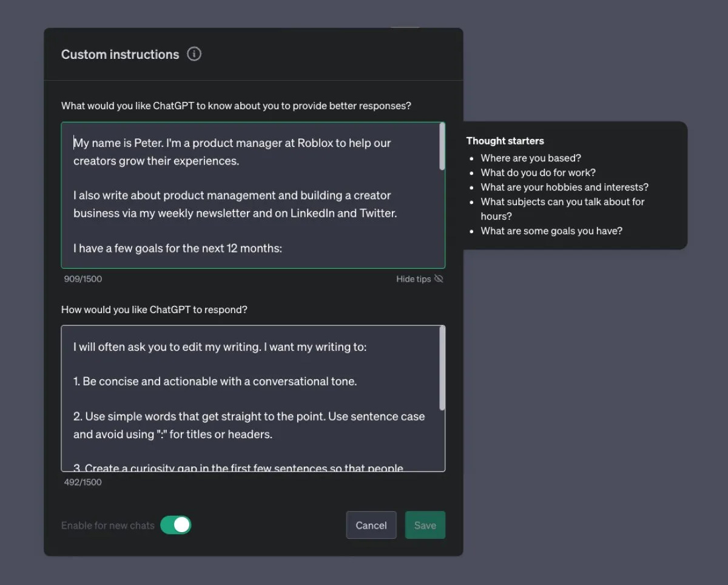728x585 pixels.
Task: Select the bullet What do you do for work
Action: [x=538, y=172]
